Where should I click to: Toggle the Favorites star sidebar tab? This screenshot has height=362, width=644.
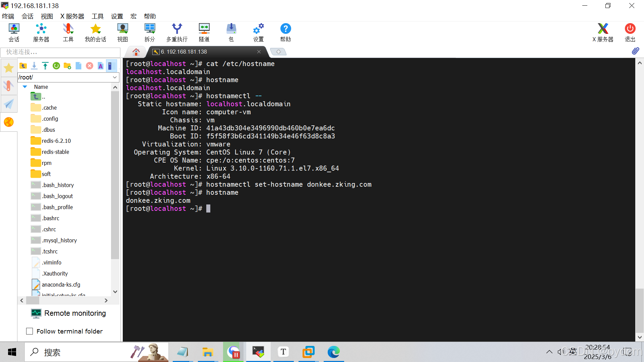click(9, 68)
